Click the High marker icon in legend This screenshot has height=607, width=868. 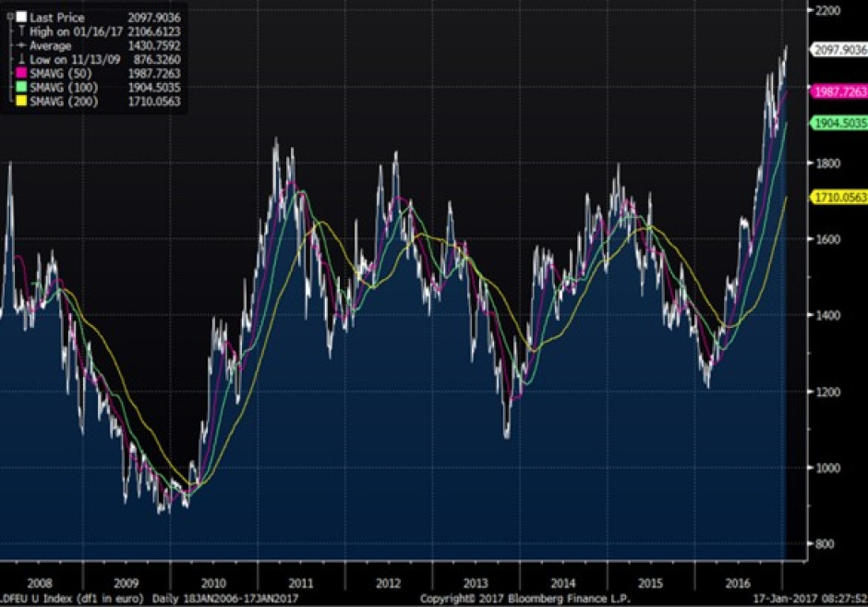pyautogui.click(x=20, y=31)
